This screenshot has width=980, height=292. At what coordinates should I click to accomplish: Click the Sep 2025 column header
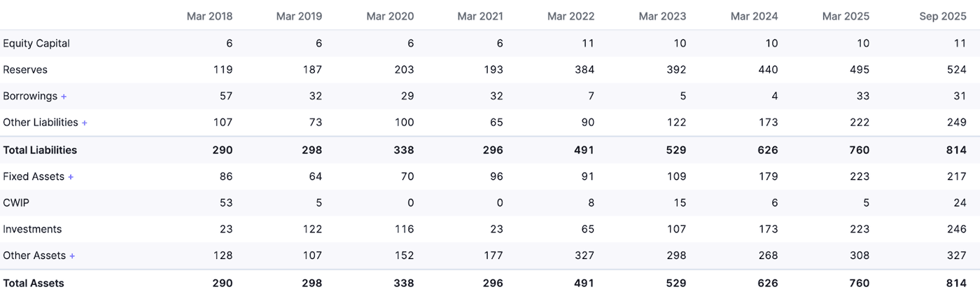click(x=942, y=16)
